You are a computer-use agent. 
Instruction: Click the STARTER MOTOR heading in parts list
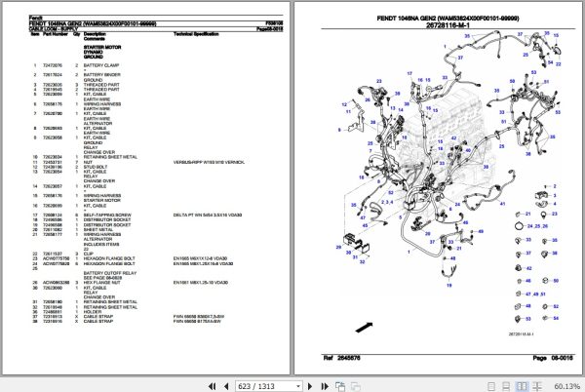click(102, 48)
